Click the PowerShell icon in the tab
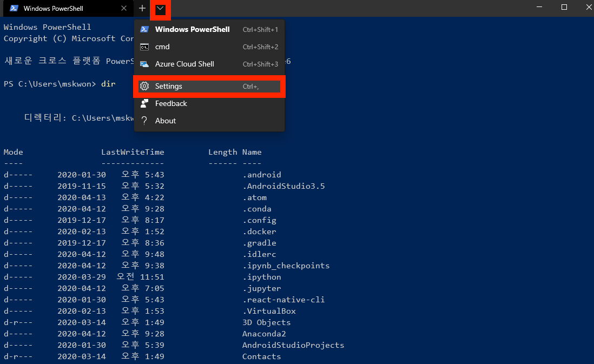 14,8
